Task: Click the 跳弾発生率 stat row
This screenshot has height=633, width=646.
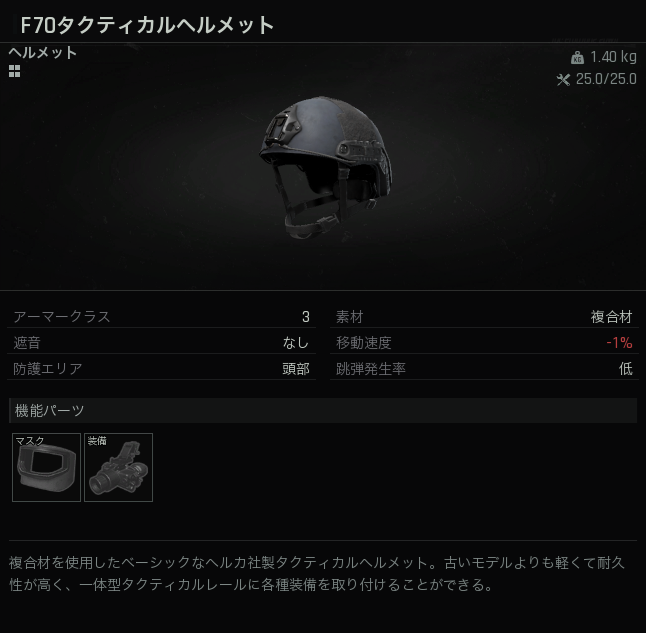Action: [x=484, y=368]
